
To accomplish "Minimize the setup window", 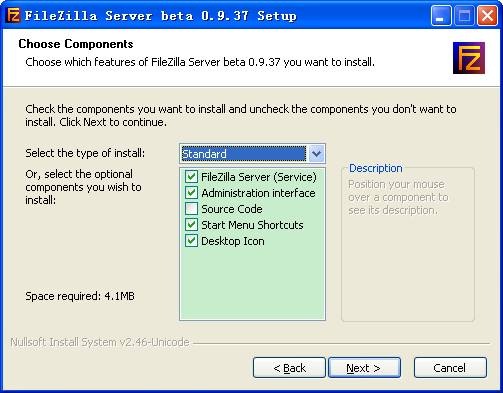I will click(441, 16).
